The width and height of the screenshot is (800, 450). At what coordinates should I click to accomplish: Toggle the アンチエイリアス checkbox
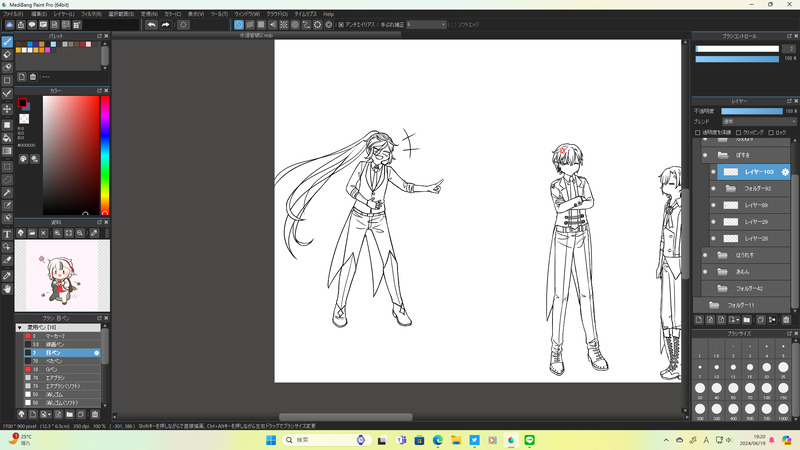tap(342, 24)
